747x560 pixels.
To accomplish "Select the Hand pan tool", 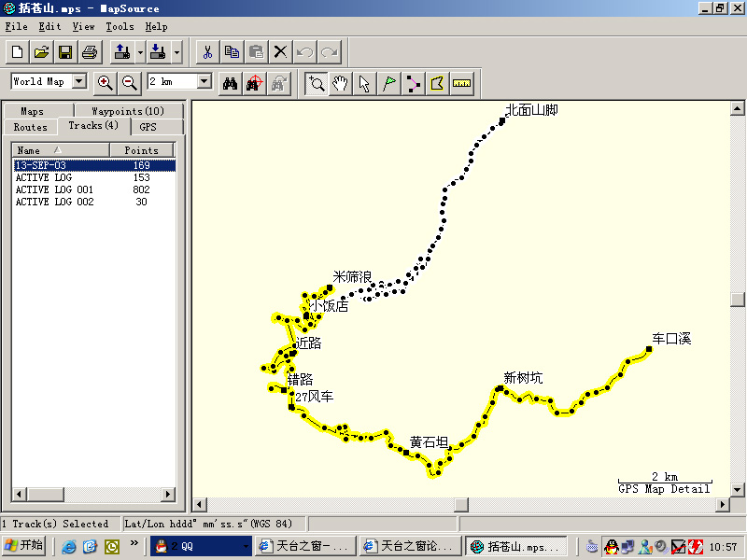I will 341,83.
